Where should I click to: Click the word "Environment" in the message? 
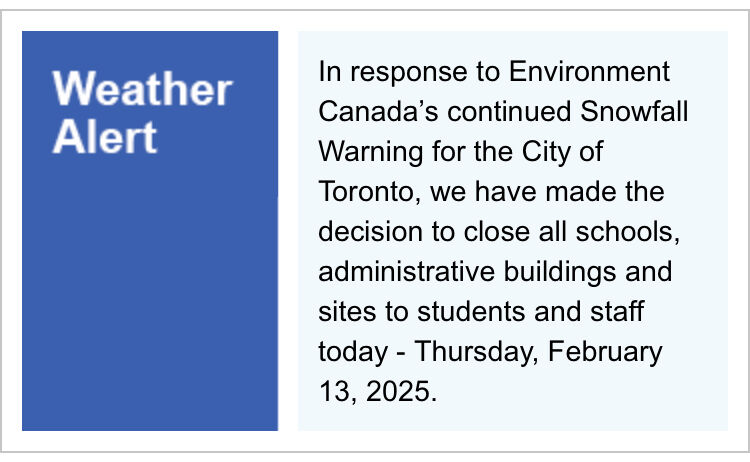[589, 72]
